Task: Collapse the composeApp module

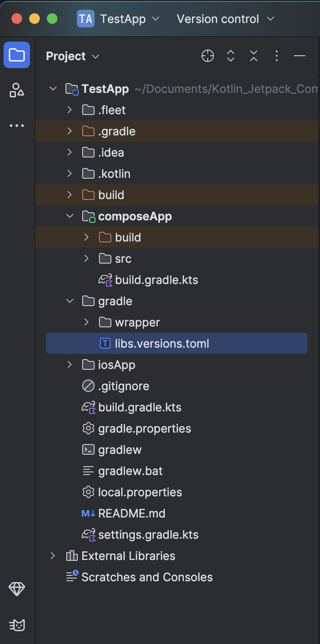Action: coord(69,216)
